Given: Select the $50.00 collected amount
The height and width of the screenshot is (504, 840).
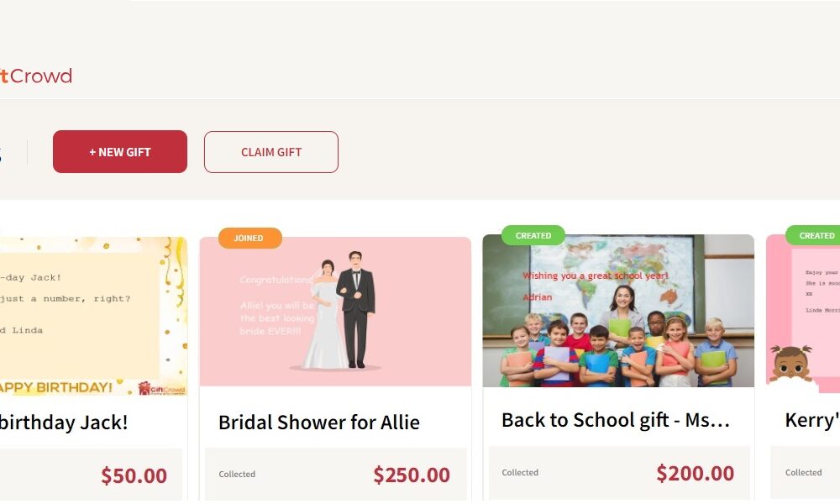Looking at the screenshot, I should click(x=134, y=475).
